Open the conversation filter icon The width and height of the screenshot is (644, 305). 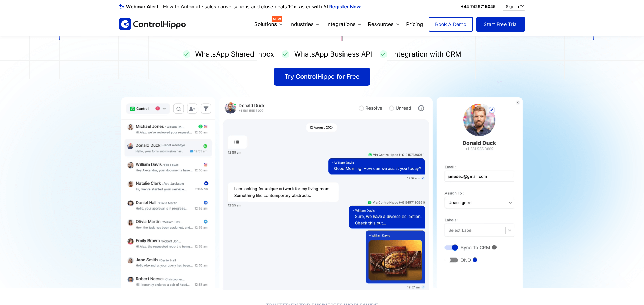coord(206,109)
